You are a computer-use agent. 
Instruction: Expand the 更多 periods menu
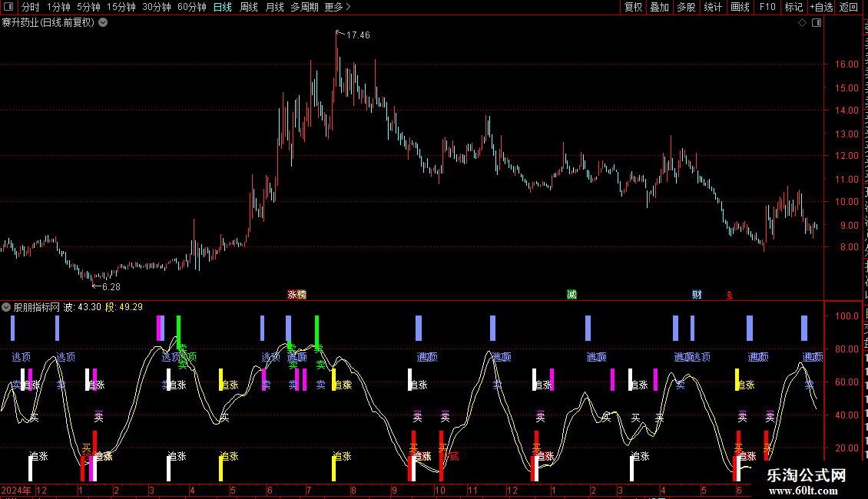click(338, 7)
